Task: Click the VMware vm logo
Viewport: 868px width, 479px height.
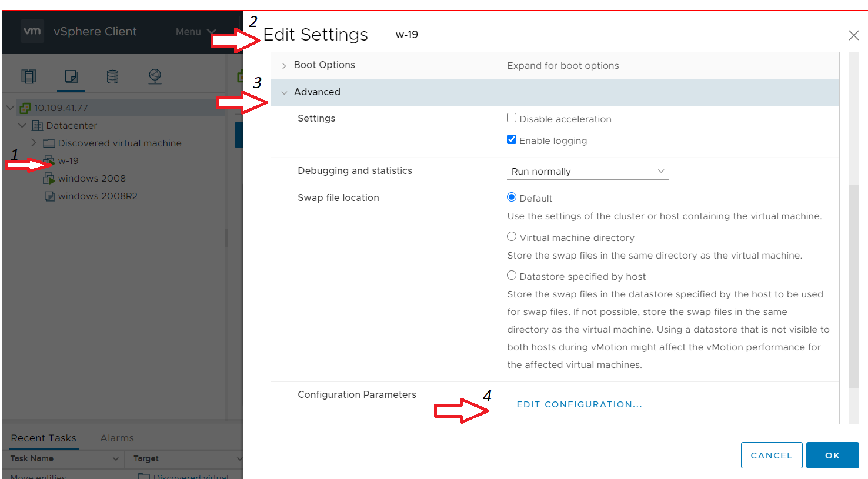Action: point(32,31)
